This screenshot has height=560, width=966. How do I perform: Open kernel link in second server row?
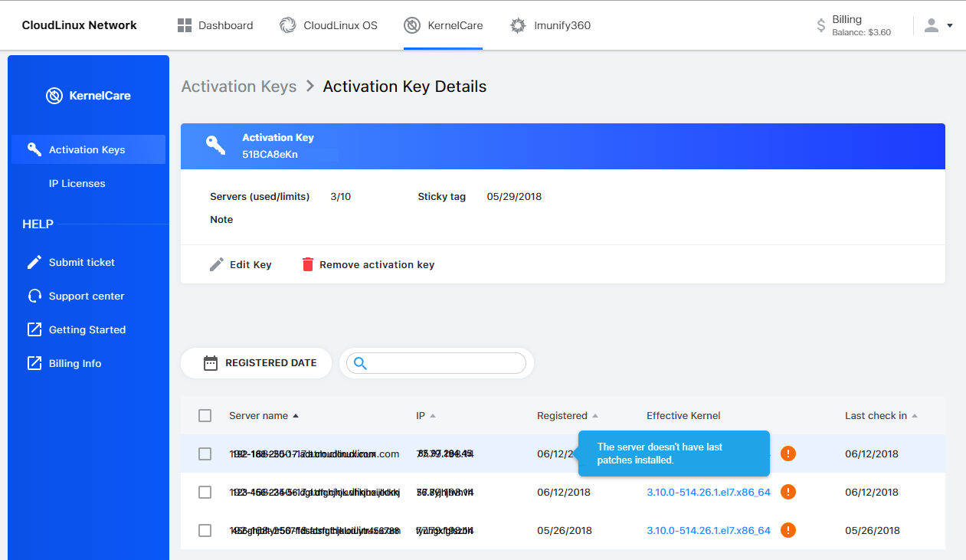(709, 492)
